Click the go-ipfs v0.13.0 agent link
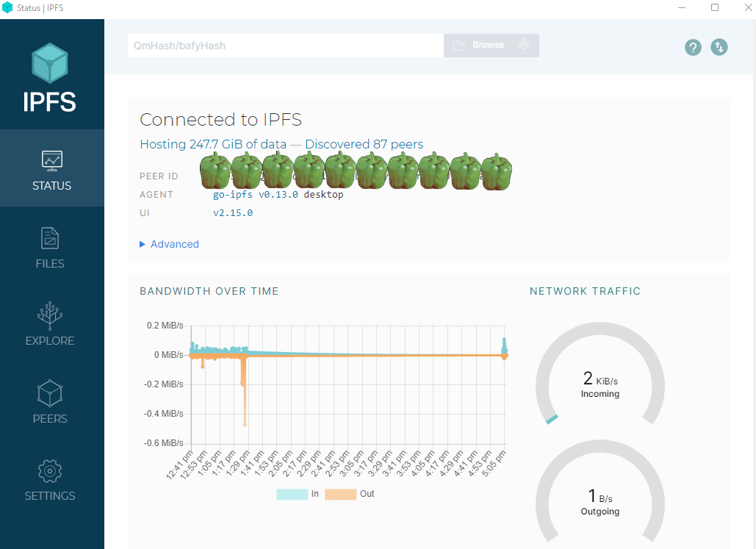 coord(256,195)
